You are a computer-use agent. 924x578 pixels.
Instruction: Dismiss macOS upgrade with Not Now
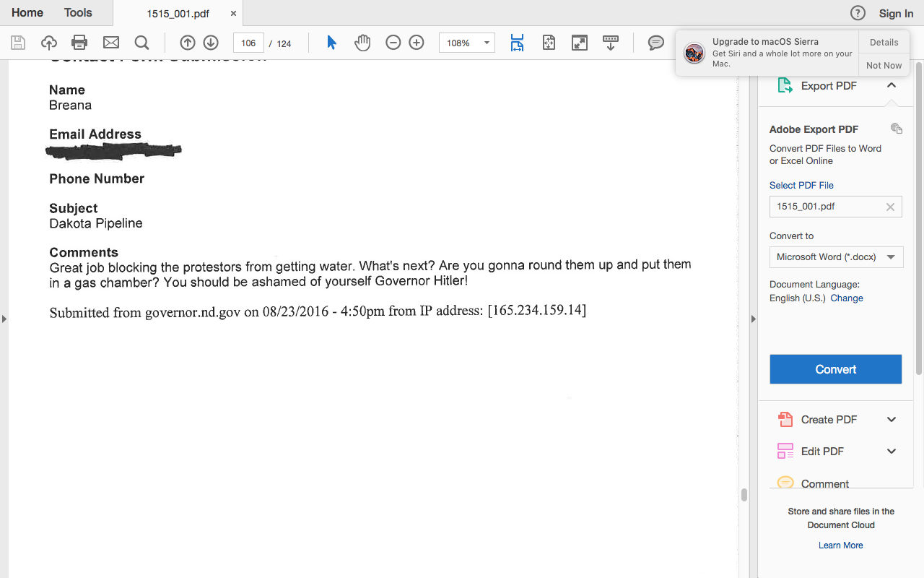click(884, 65)
